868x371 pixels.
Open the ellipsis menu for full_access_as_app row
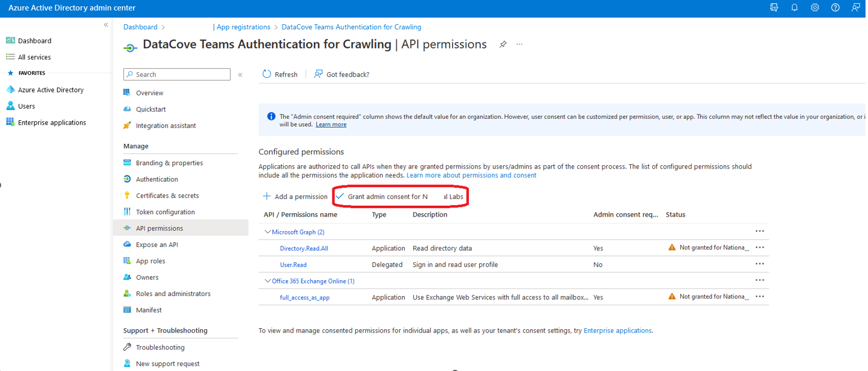(x=759, y=297)
